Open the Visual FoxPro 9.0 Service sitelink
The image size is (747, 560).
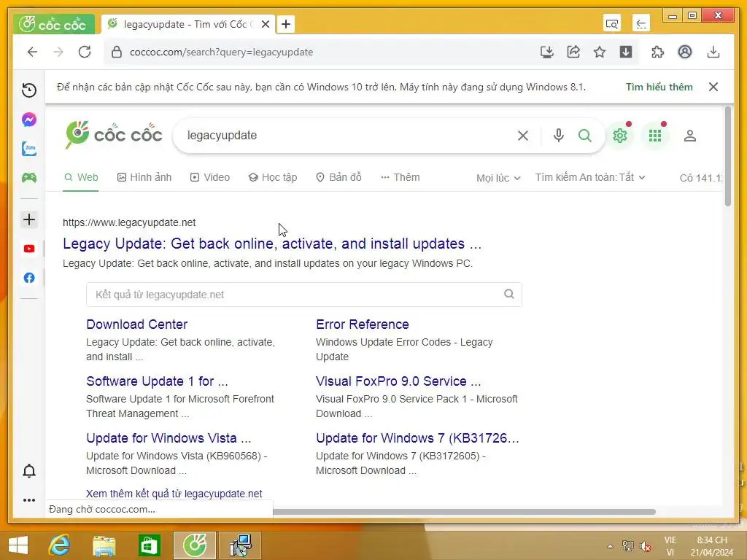pos(398,381)
